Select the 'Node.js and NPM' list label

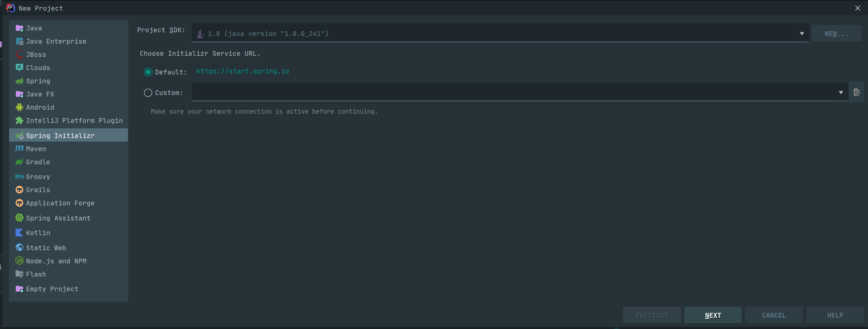(x=56, y=261)
